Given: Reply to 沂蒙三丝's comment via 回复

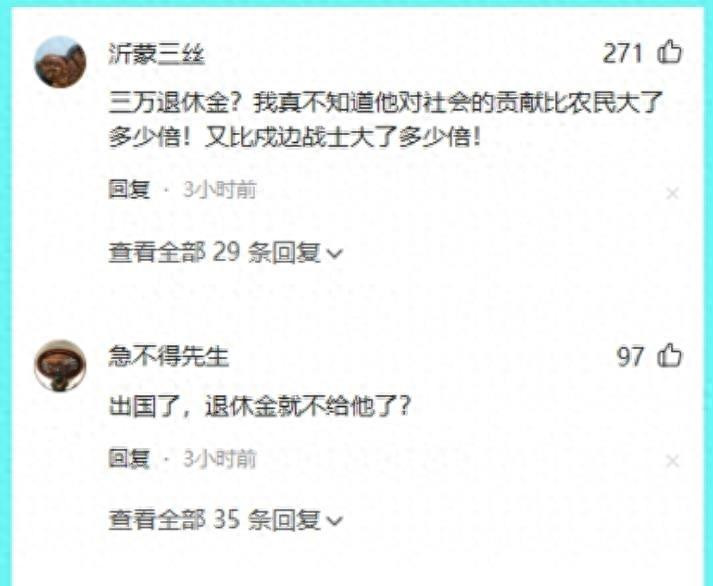Looking at the screenshot, I should (x=129, y=190).
